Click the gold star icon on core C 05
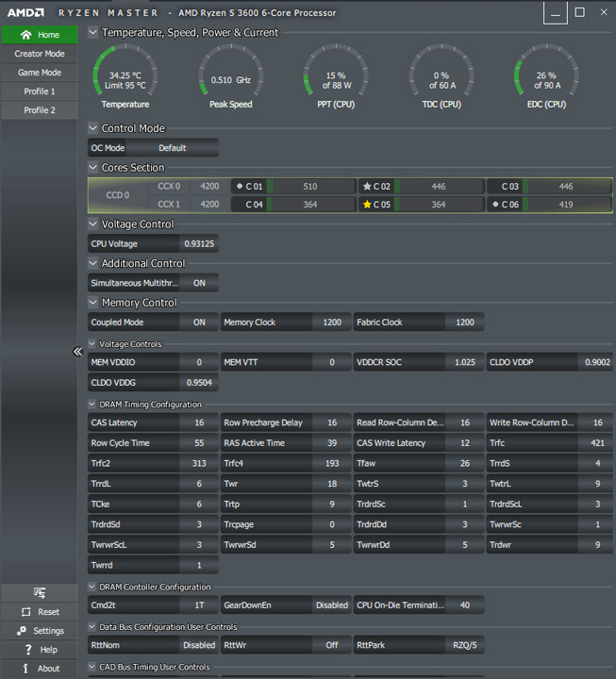616x679 pixels. tap(367, 204)
